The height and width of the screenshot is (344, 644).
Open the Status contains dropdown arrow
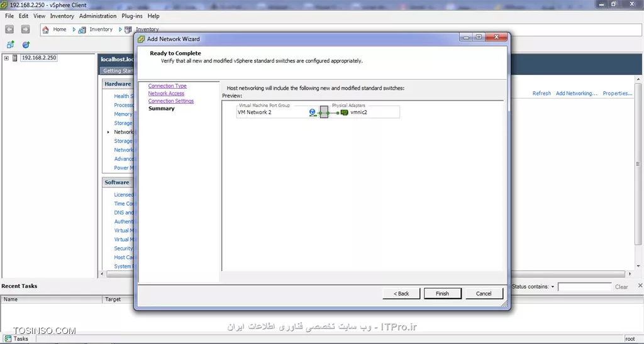(552, 287)
